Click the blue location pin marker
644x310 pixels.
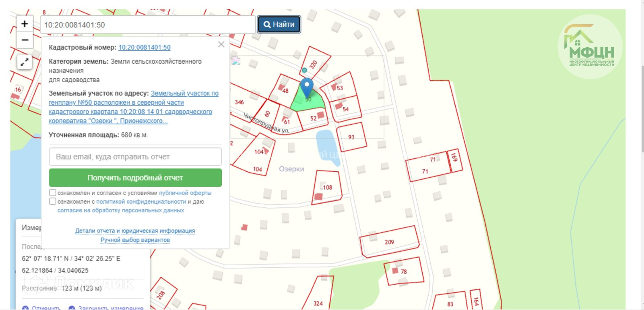(307, 87)
